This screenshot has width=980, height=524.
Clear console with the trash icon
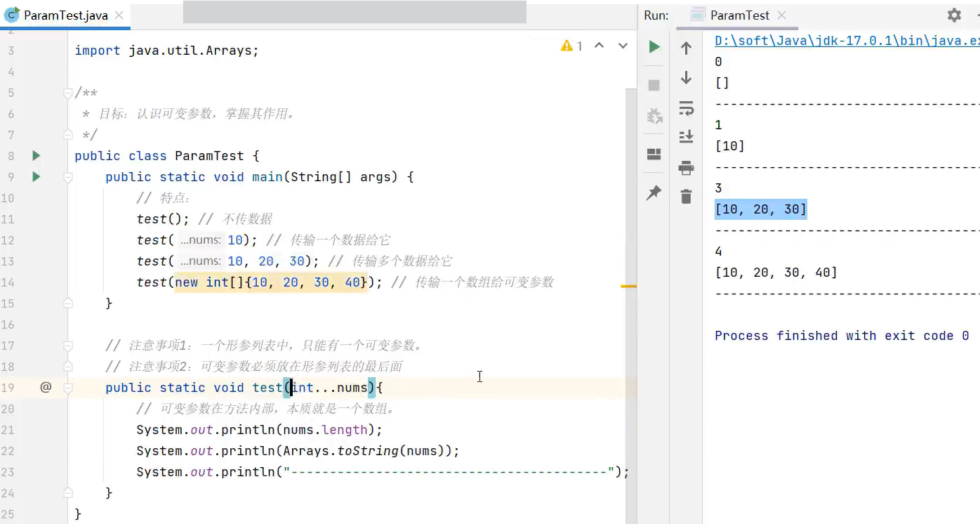click(x=687, y=197)
